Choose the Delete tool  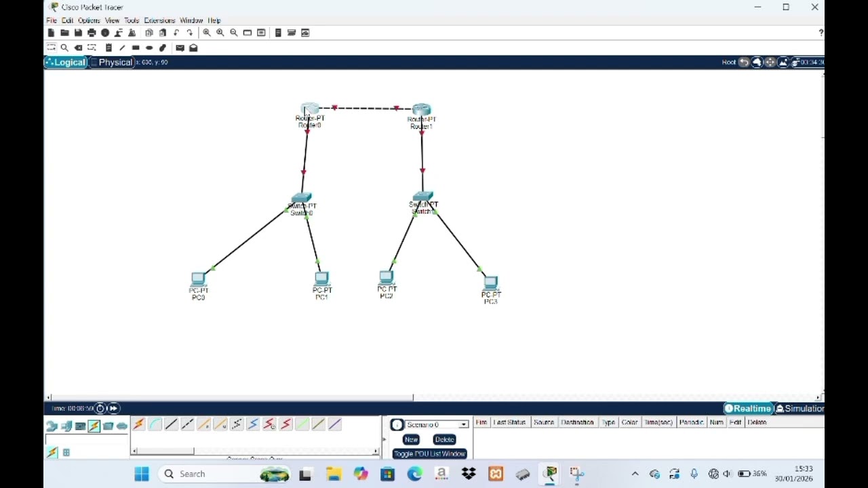(x=78, y=47)
